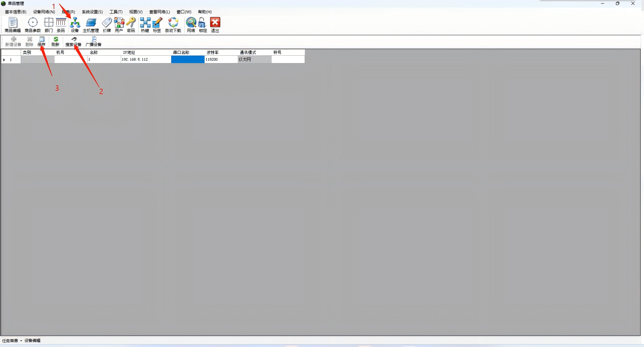Open the 商品编辑 product editor icon
This screenshot has height=347, width=644.
click(13, 25)
